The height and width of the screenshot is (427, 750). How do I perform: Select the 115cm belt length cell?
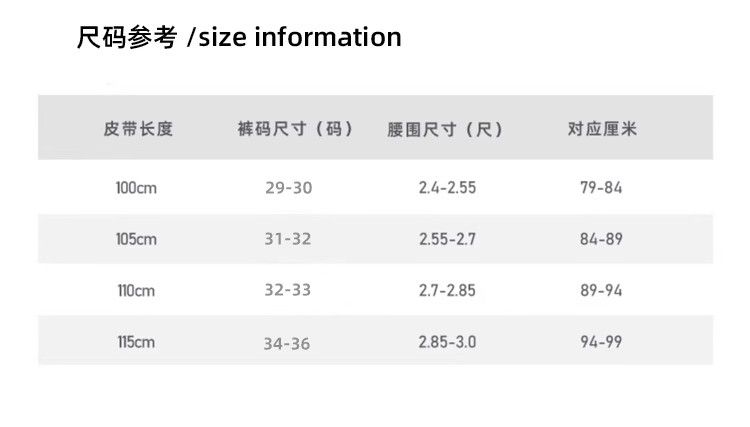pos(136,342)
